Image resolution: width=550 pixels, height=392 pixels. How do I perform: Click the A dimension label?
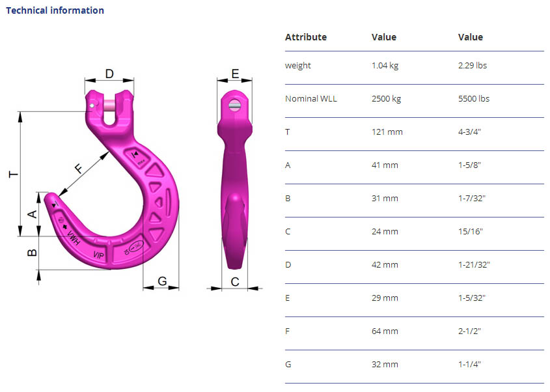point(32,214)
